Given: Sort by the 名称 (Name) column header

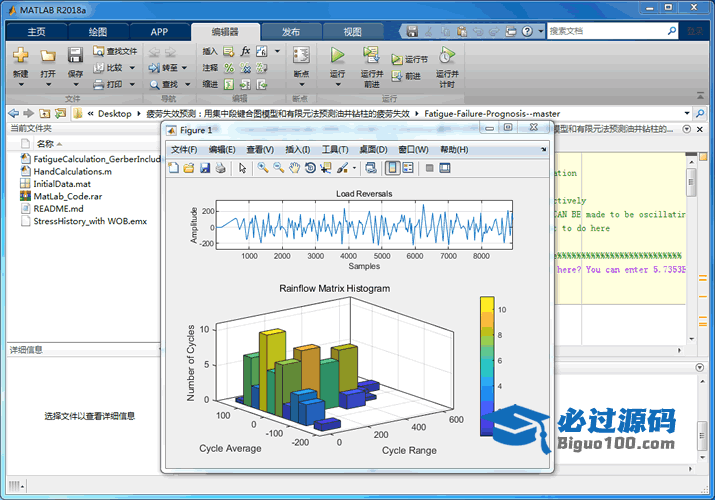Looking at the screenshot, I should pos(45,144).
